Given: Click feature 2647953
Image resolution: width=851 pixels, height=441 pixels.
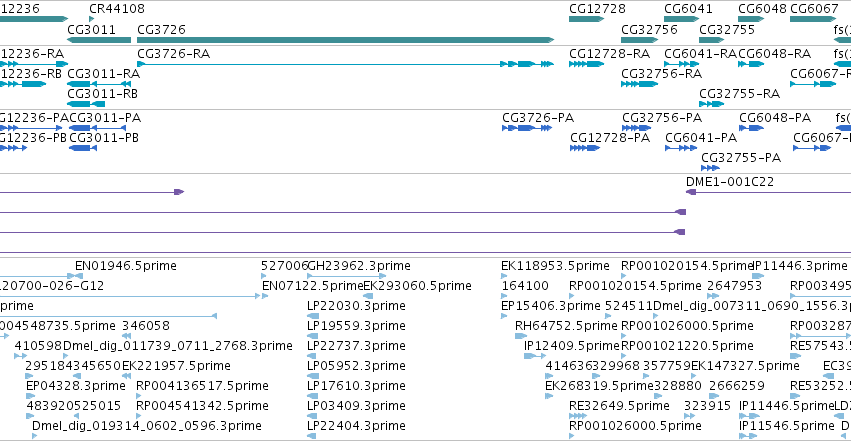Looking at the screenshot, I should 735,286.
